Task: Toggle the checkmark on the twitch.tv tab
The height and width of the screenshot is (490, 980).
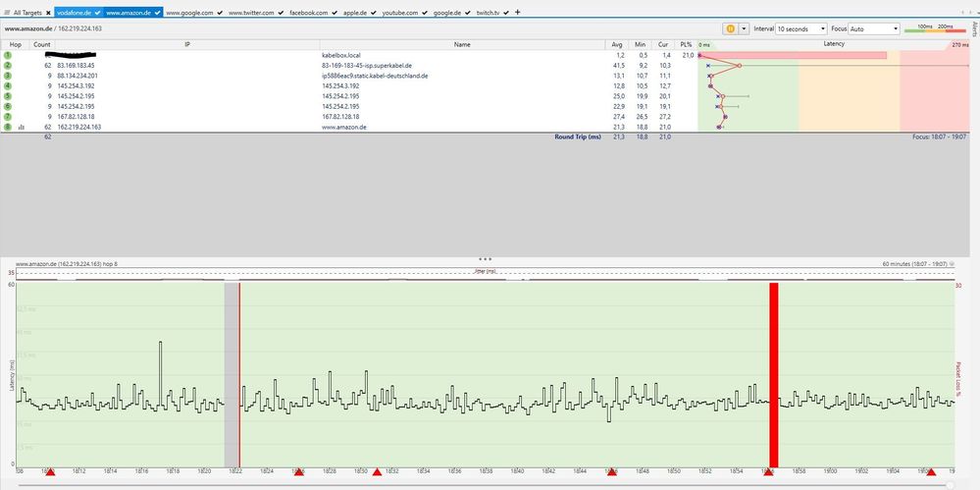Action: point(505,13)
